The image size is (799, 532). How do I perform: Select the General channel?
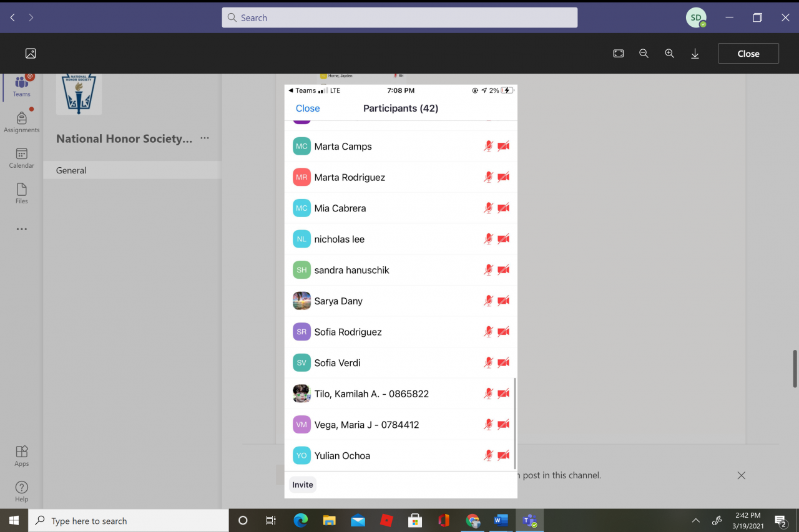tap(71, 170)
